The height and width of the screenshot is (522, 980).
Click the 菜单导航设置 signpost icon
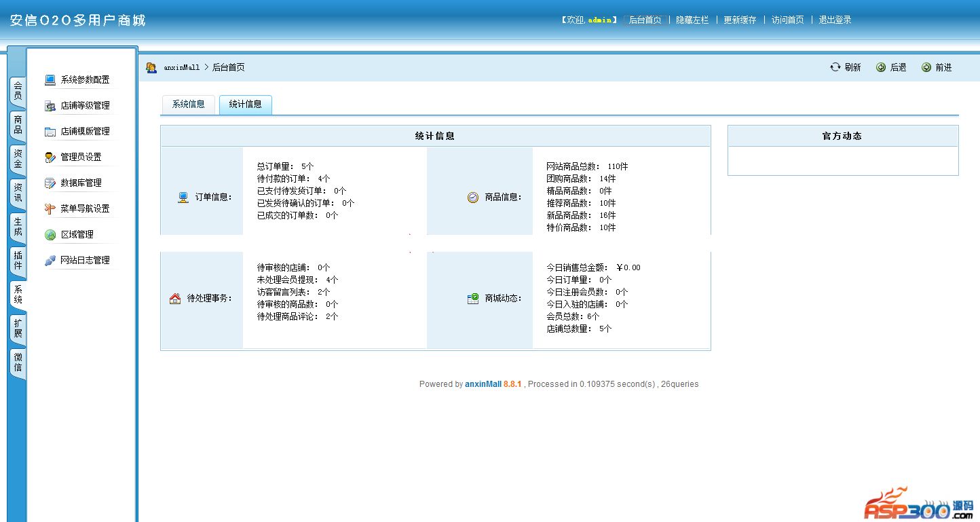coord(50,209)
